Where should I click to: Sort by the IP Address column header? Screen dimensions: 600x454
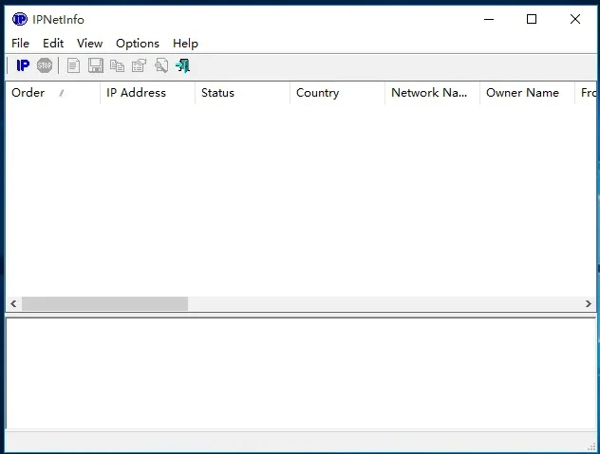[x=136, y=93]
